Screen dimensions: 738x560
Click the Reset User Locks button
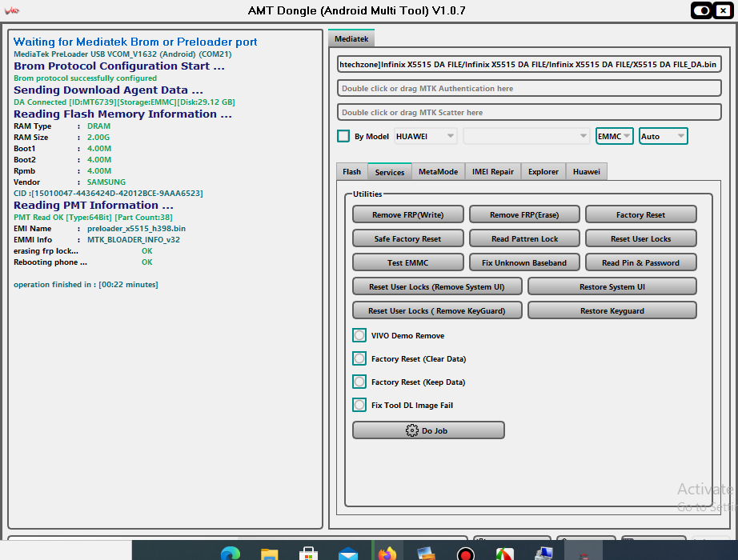tap(640, 238)
